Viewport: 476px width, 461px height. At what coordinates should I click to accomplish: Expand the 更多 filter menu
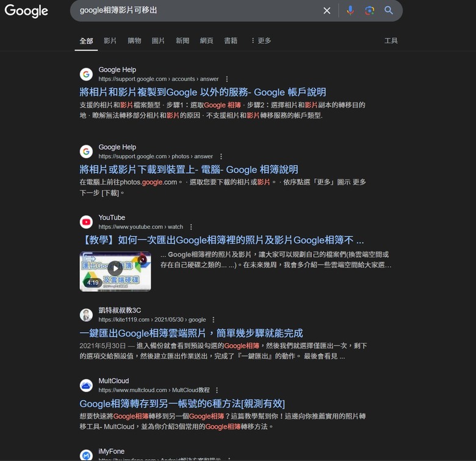tap(261, 40)
